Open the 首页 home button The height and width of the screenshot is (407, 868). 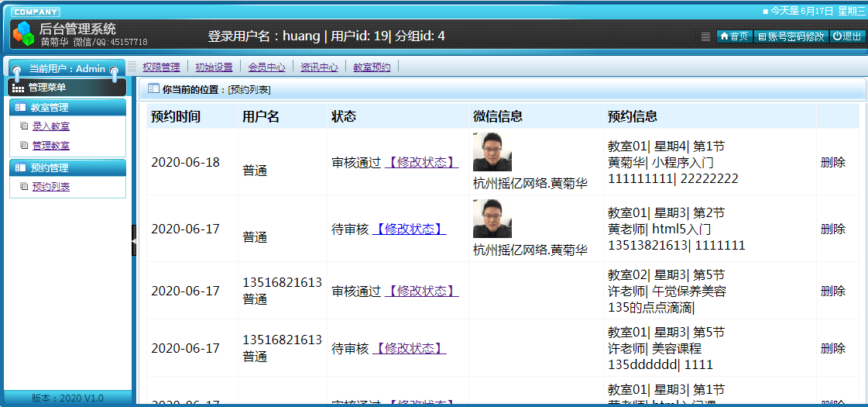pyautogui.click(x=735, y=36)
